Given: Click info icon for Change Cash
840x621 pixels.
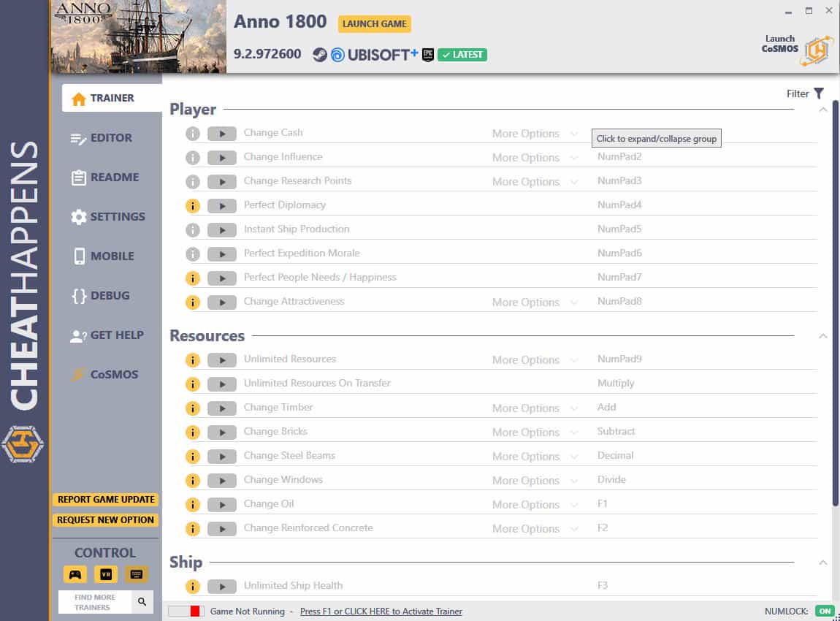Looking at the screenshot, I should [193, 134].
